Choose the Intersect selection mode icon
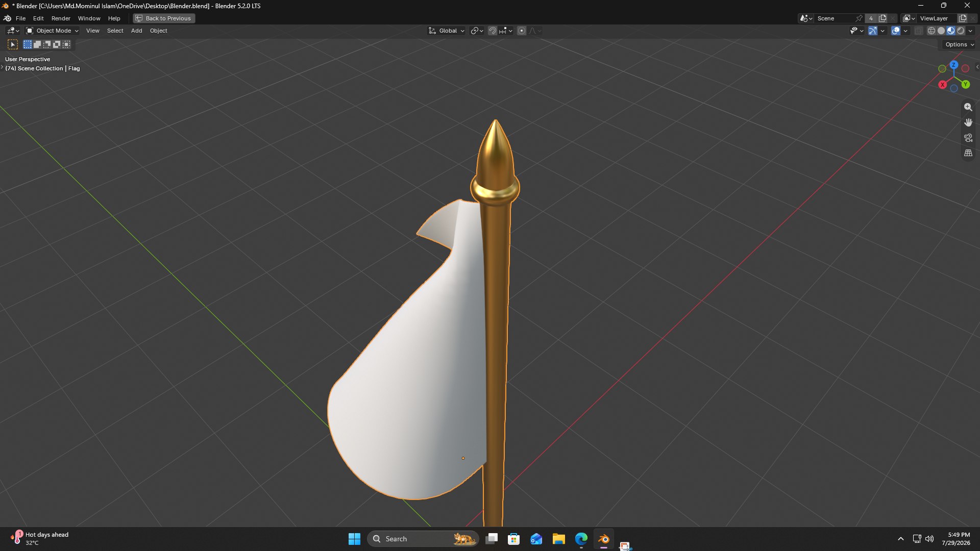980x551 pixels. (x=66, y=45)
